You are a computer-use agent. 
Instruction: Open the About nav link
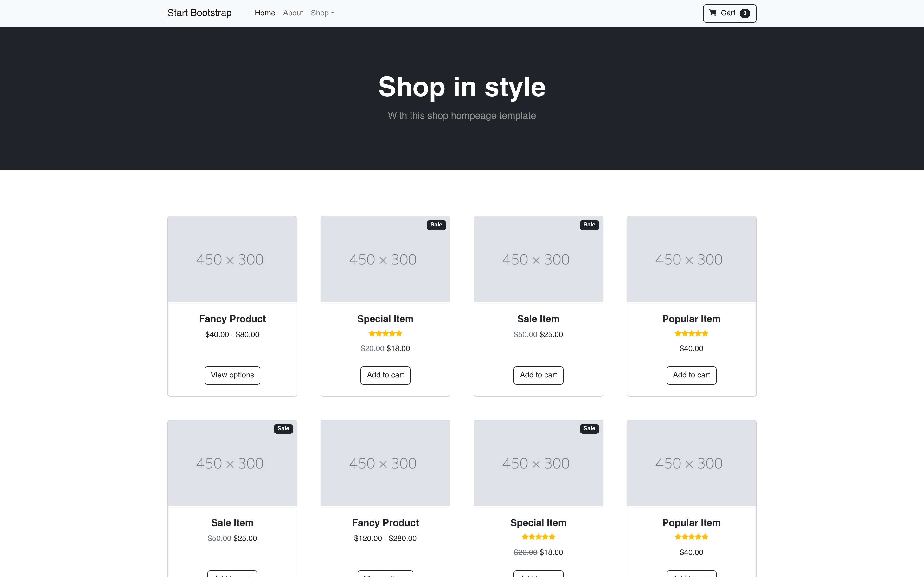pyautogui.click(x=293, y=13)
